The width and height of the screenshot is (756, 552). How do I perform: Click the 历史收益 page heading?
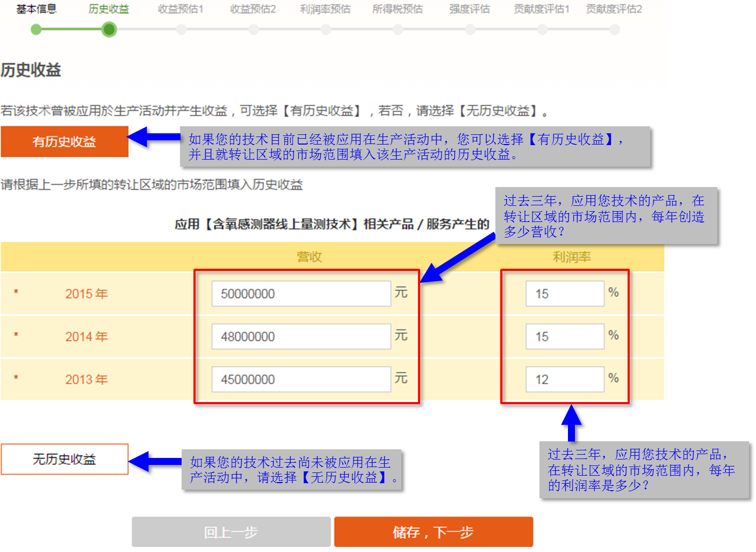pyautogui.click(x=31, y=70)
